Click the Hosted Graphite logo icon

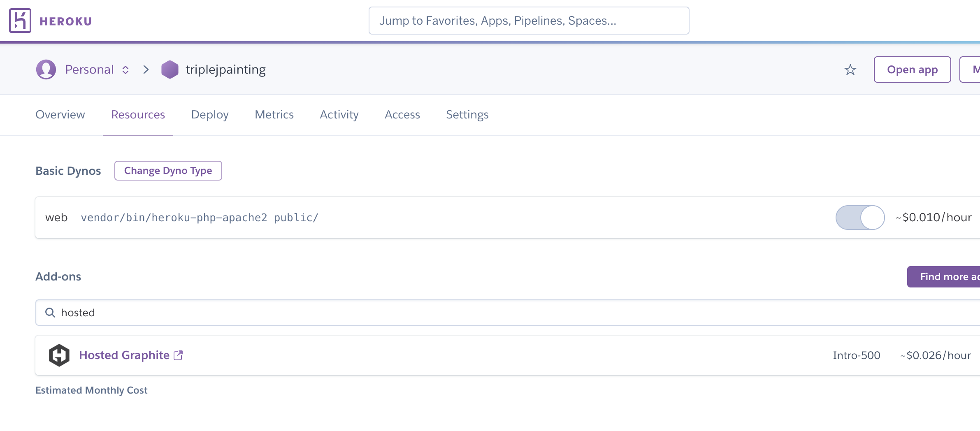coord(59,355)
